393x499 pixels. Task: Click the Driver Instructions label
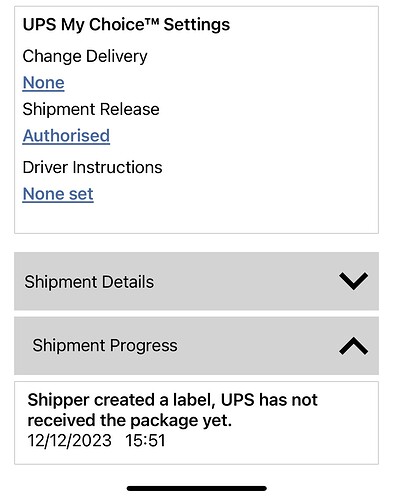[x=92, y=167]
